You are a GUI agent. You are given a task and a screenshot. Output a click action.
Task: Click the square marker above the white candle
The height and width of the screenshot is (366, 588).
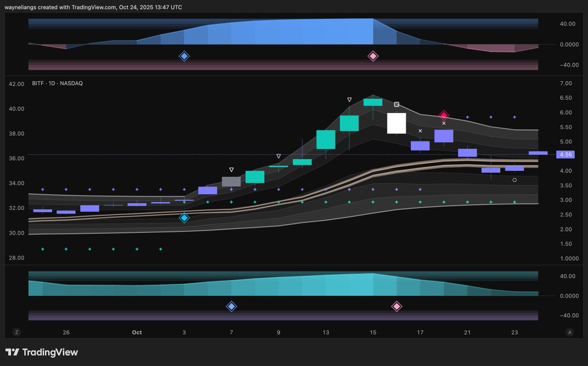[397, 104]
